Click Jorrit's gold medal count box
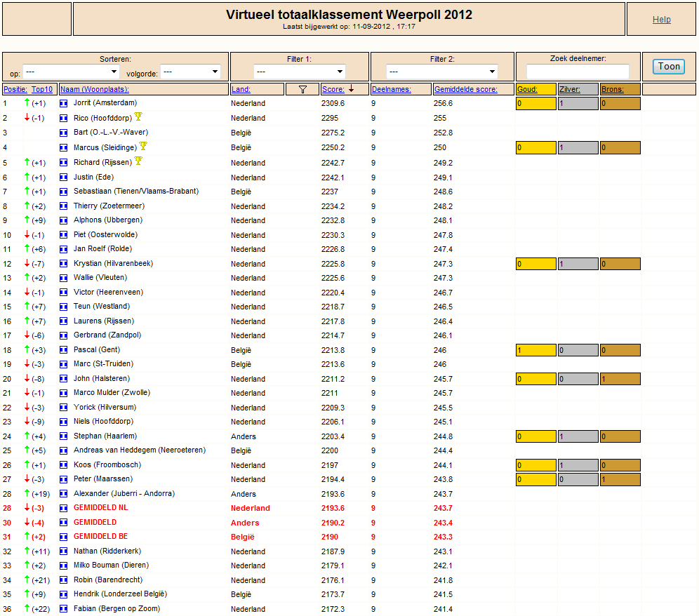 [x=536, y=103]
